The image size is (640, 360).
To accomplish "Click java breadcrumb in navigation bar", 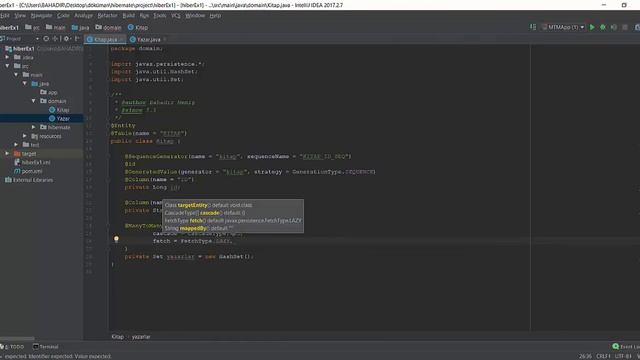I will (x=80, y=27).
